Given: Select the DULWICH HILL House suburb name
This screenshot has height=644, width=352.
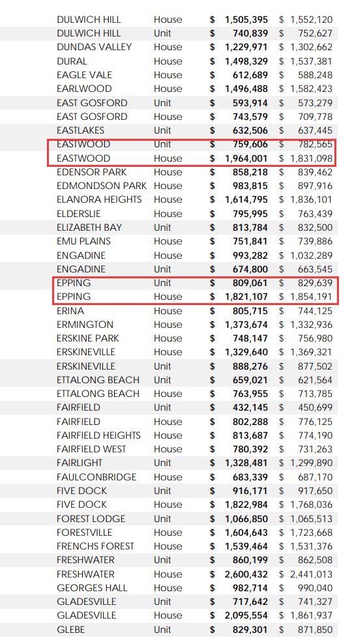Looking at the screenshot, I should (89, 20).
